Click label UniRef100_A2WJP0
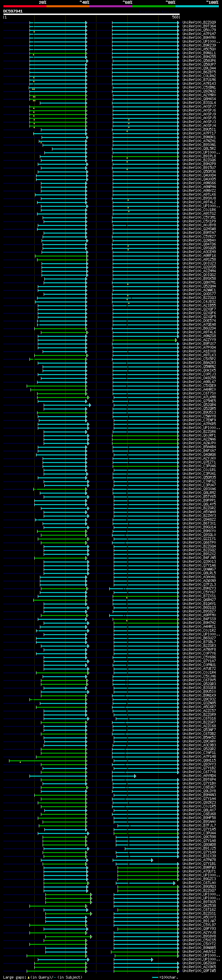 199,443
